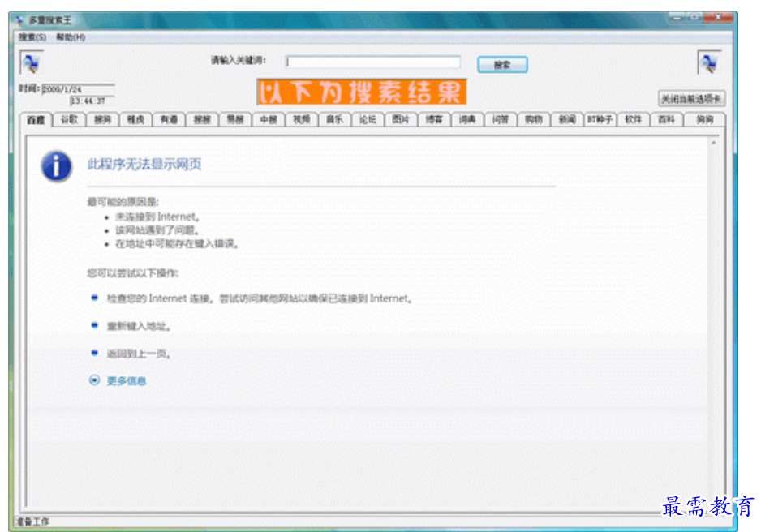Image resolution: width=761 pixels, height=532 pixels.
Task: Open the 帮助(H) menu
Action: point(71,37)
